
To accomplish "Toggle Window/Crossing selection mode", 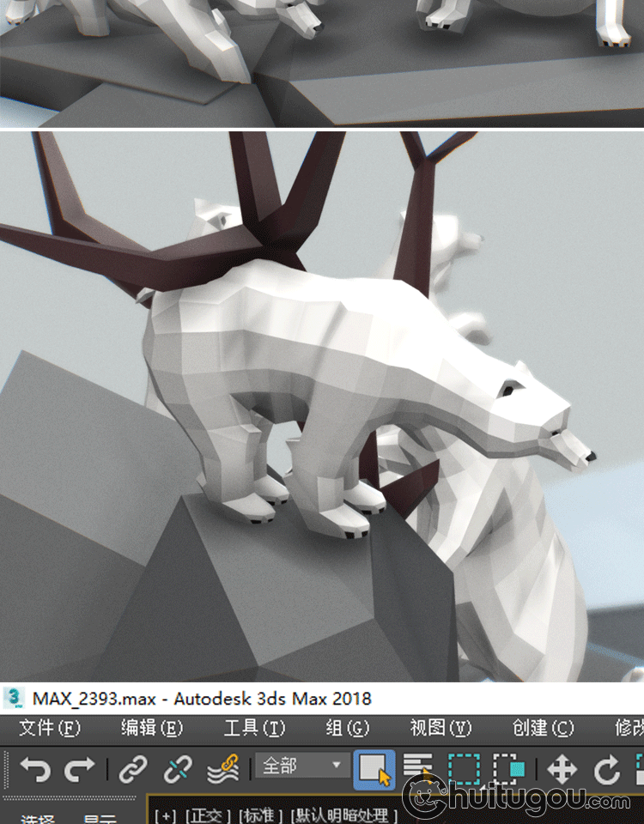I will point(509,768).
